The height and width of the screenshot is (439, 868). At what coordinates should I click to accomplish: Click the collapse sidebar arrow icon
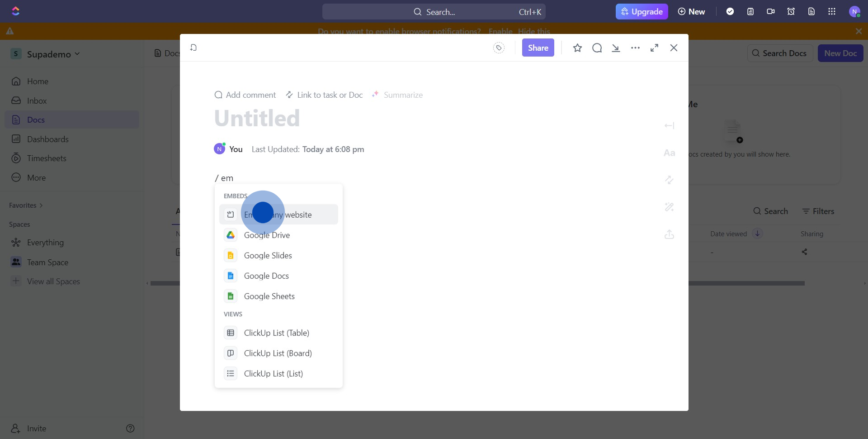click(x=669, y=125)
